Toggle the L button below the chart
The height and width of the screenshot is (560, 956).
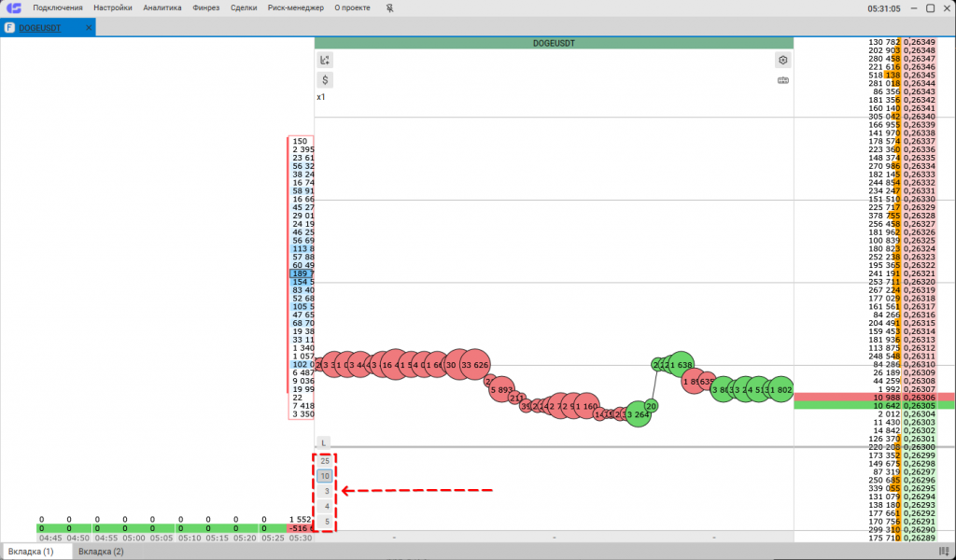pyautogui.click(x=323, y=442)
